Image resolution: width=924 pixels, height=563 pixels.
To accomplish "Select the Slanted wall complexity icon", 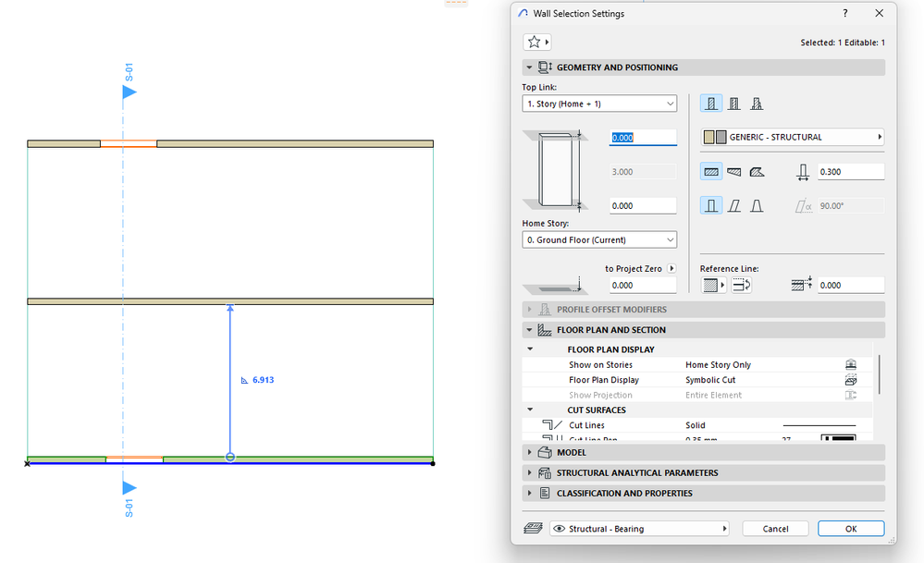I will pos(733,205).
